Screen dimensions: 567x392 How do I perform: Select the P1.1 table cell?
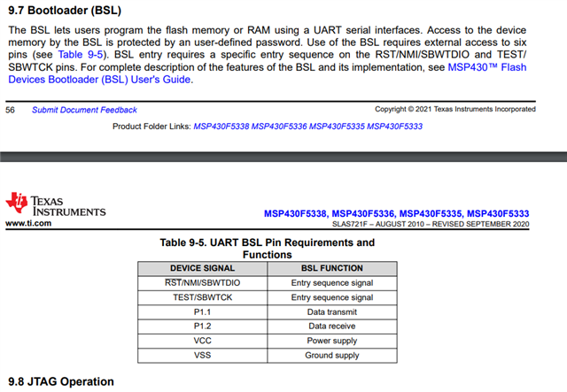pos(203,312)
